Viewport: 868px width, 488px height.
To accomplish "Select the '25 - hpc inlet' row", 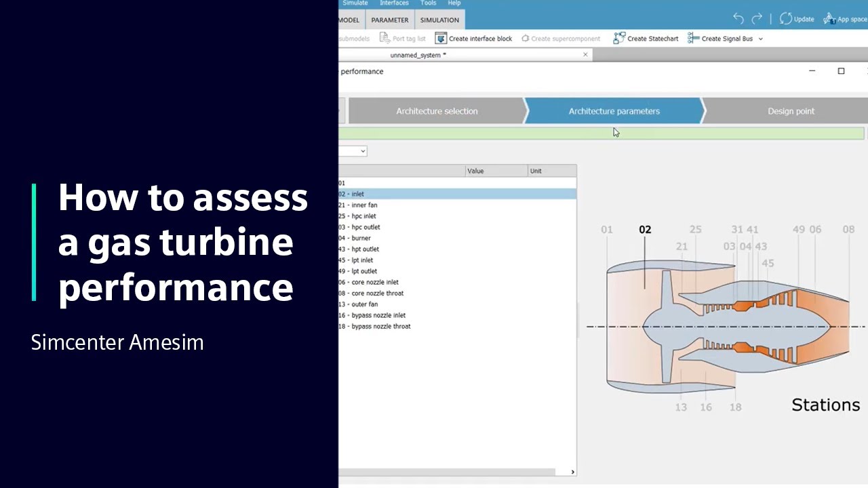I will coord(457,216).
